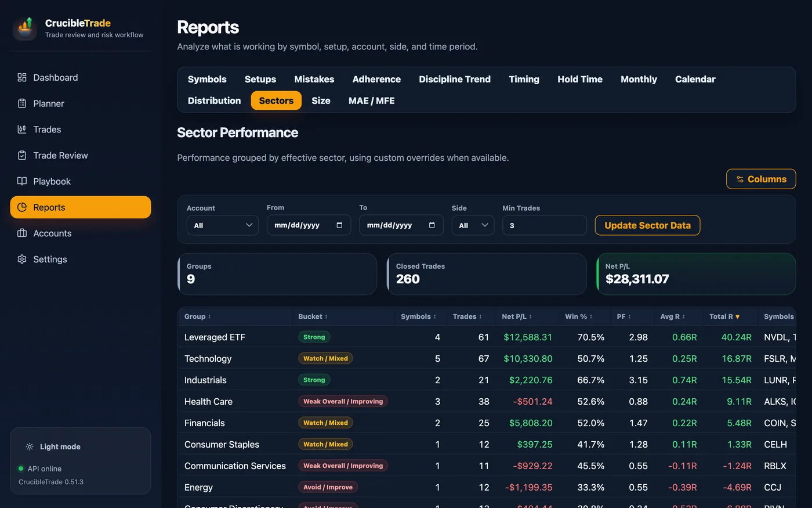Image resolution: width=812 pixels, height=508 pixels.
Task: Open the From date calendar picker icon
Action: 339,225
